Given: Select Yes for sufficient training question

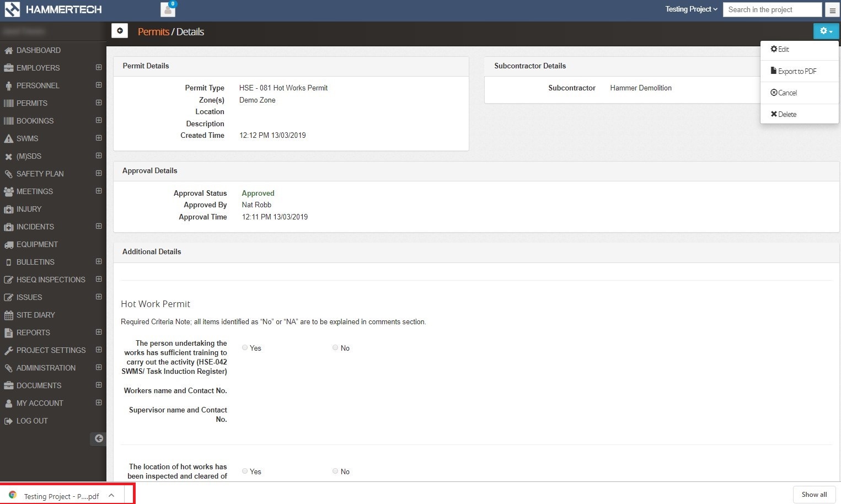Looking at the screenshot, I should (x=245, y=347).
